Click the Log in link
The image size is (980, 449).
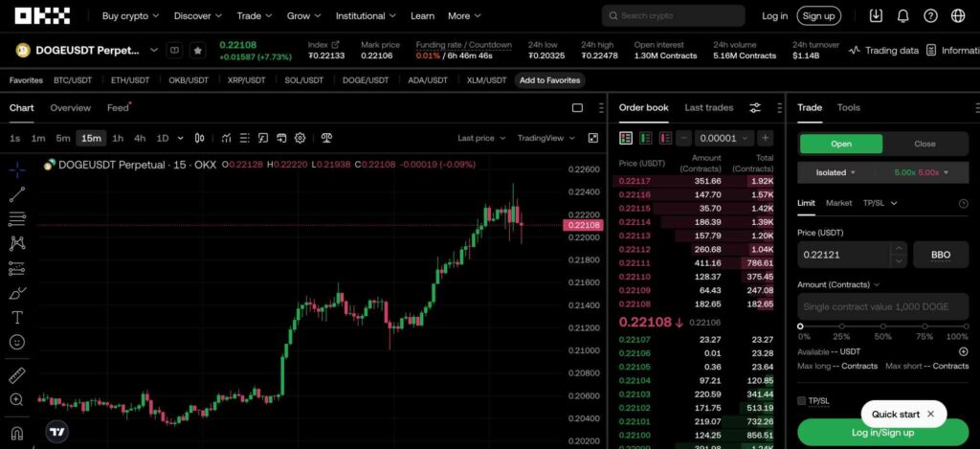(774, 15)
